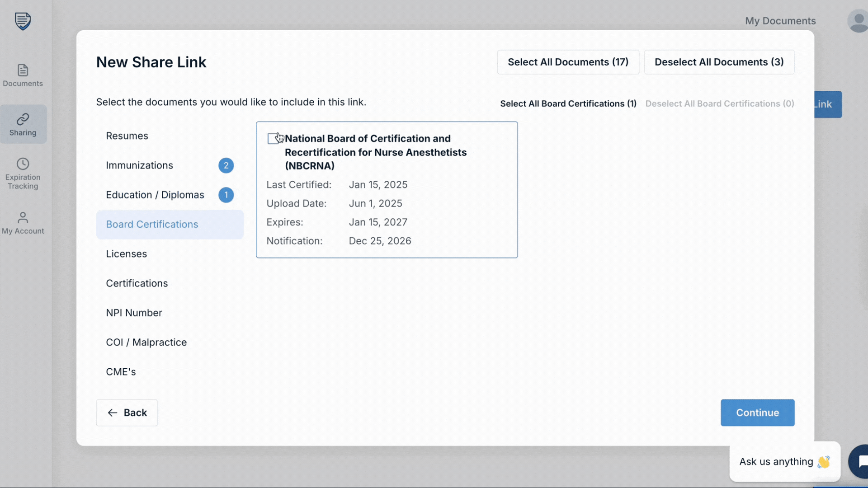Click Deselect All Documents (3) button
868x488 pixels.
(x=719, y=62)
